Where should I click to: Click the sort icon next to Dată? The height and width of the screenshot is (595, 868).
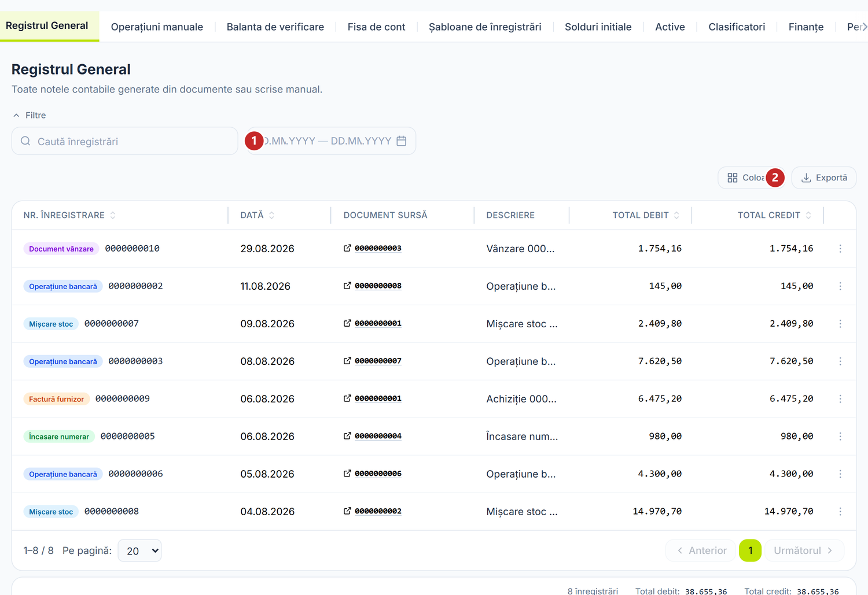point(271,215)
